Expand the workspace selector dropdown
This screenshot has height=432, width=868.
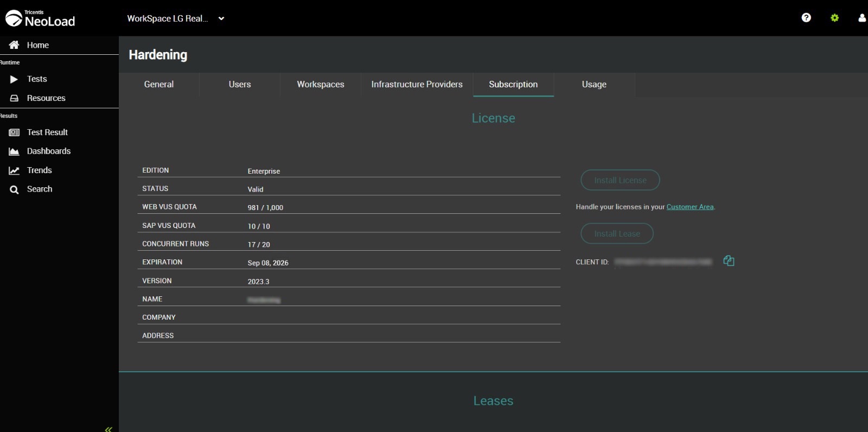221,18
